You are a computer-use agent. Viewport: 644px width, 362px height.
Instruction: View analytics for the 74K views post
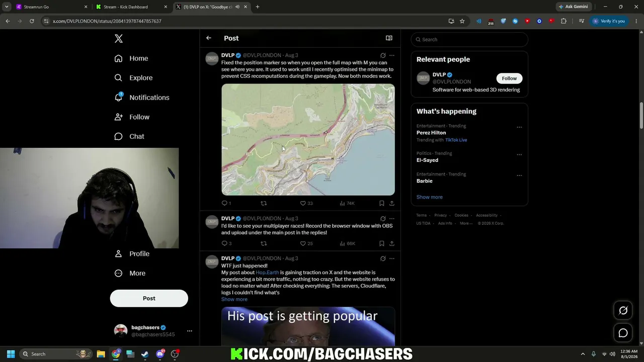tap(347, 203)
